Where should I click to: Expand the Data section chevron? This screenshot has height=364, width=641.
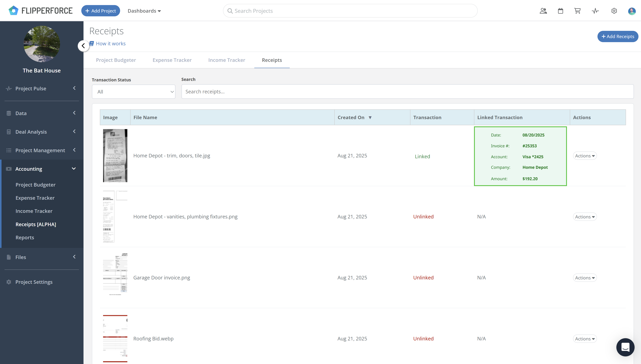(x=74, y=113)
